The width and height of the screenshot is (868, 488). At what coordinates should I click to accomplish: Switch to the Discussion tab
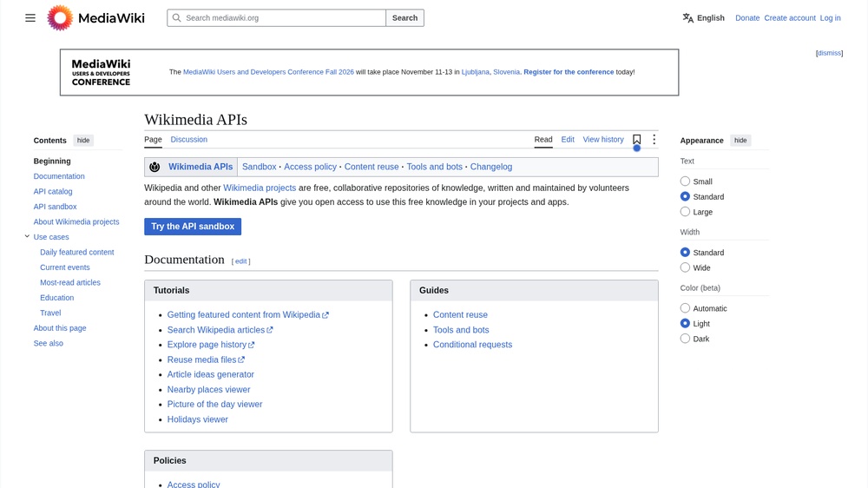point(188,140)
